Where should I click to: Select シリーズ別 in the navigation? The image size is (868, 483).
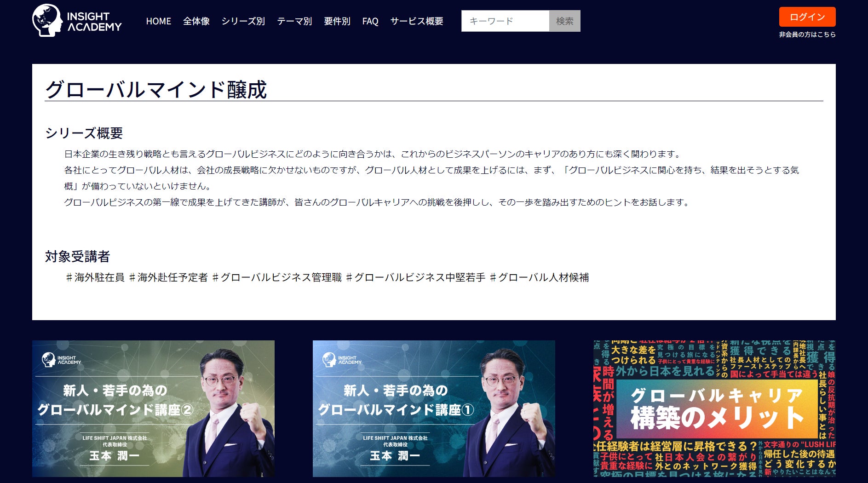[243, 21]
